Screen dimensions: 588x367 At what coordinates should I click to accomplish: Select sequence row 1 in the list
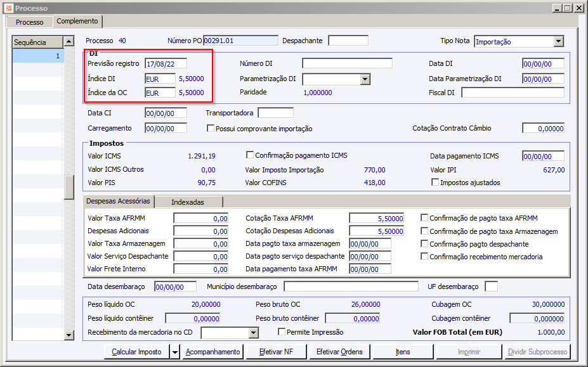pyautogui.click(x=38, y=56)
